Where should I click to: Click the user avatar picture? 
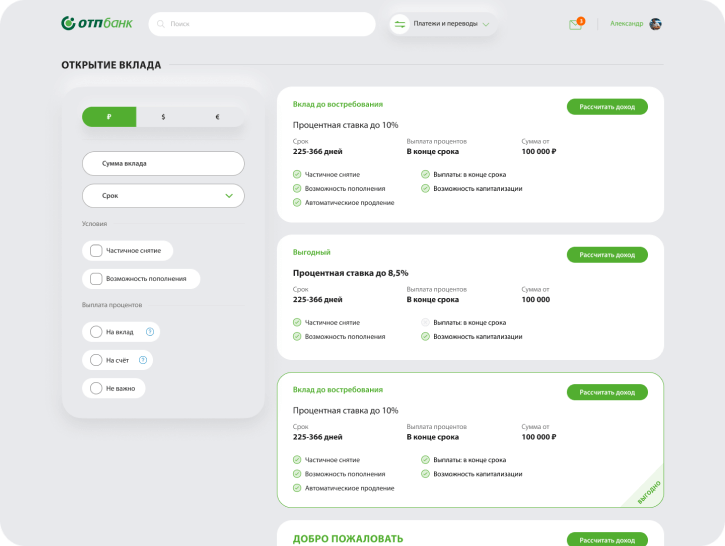(x=655, y=24)
